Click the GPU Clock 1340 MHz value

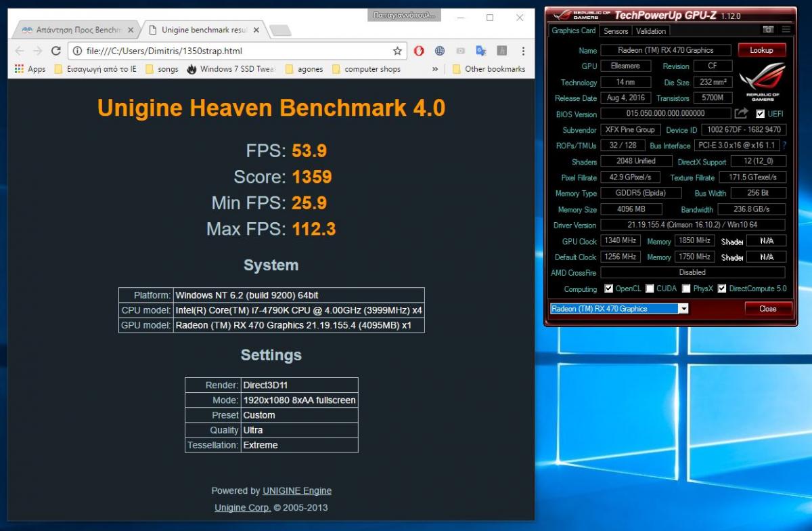[621, 240]
